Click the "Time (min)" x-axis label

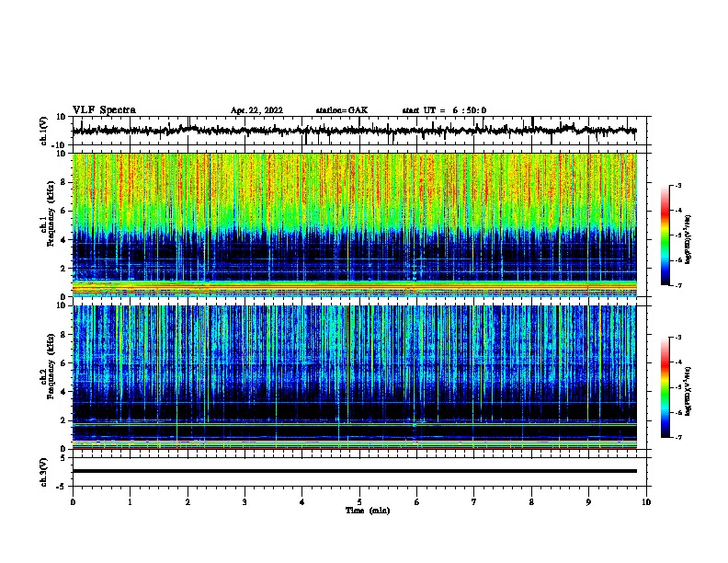coord(368,511)
